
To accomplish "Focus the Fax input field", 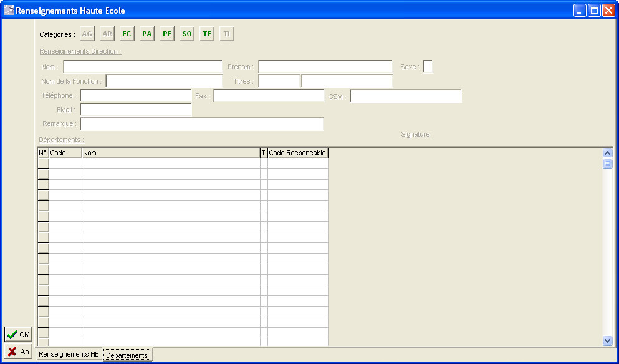I will pos(269,95).
